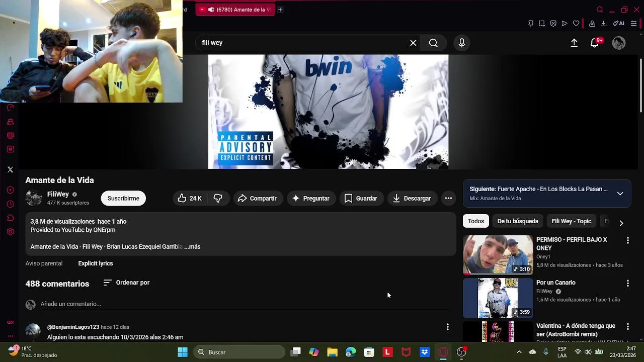Dislike the video

click(x=218, y=198)
